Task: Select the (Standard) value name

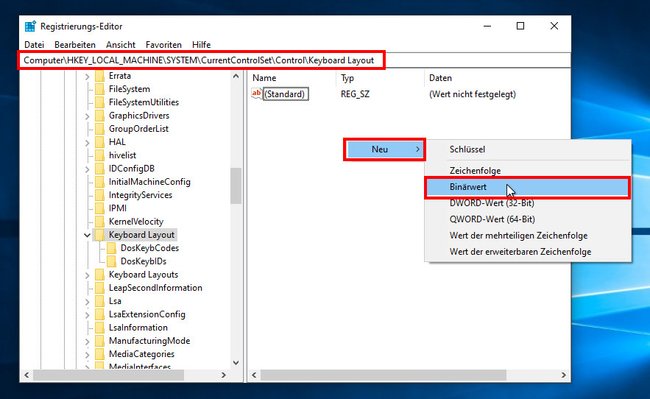Action: [x=286, y=94]
